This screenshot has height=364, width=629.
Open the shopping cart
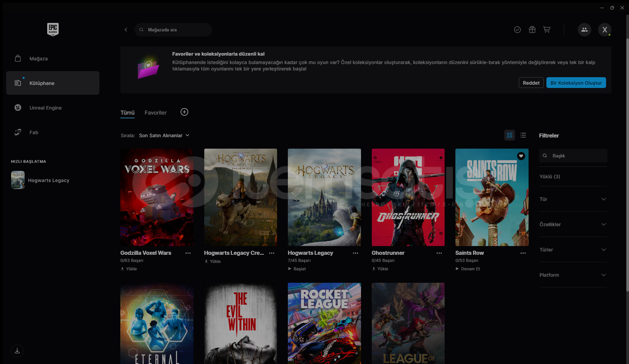point(547,30)
